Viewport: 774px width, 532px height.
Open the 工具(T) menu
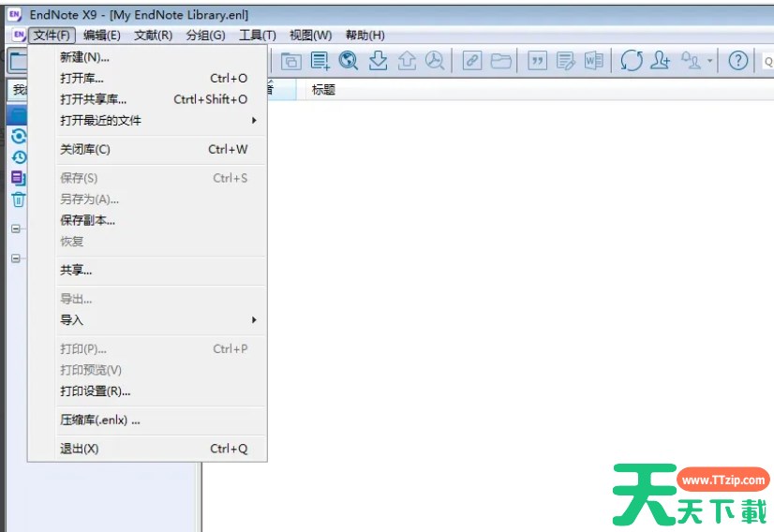point(257,36)
